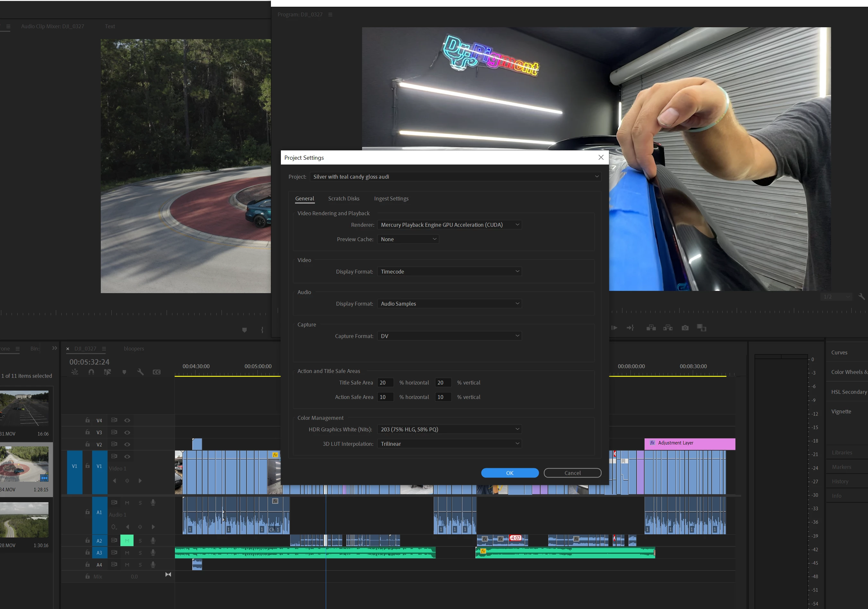868x609 pixels.
Task: Toggle the V2 track lock icon
Action: [87, 444]
